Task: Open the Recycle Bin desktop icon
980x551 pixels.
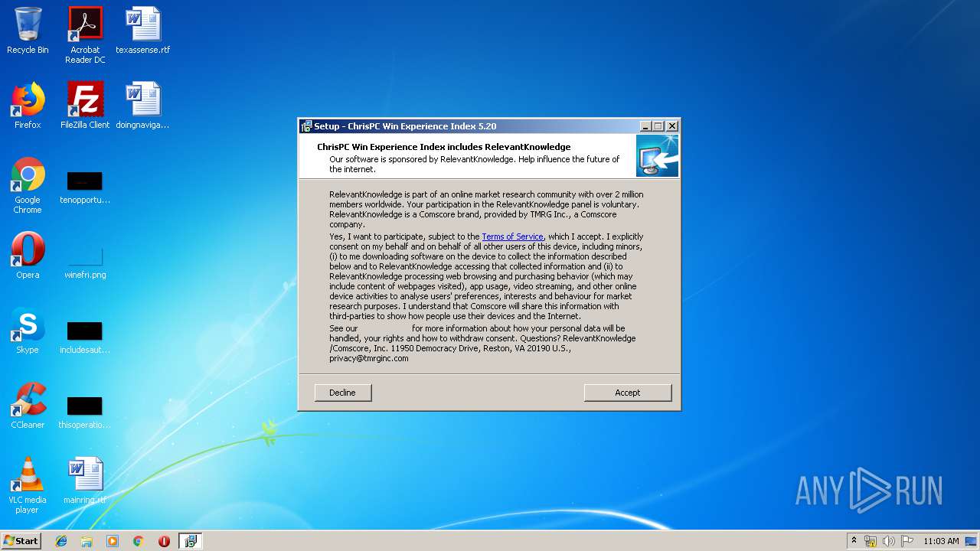Action: pos(28,31)
